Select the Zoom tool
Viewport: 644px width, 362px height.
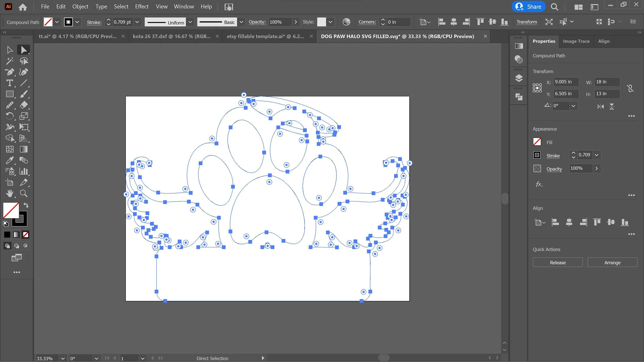[24, 193]
